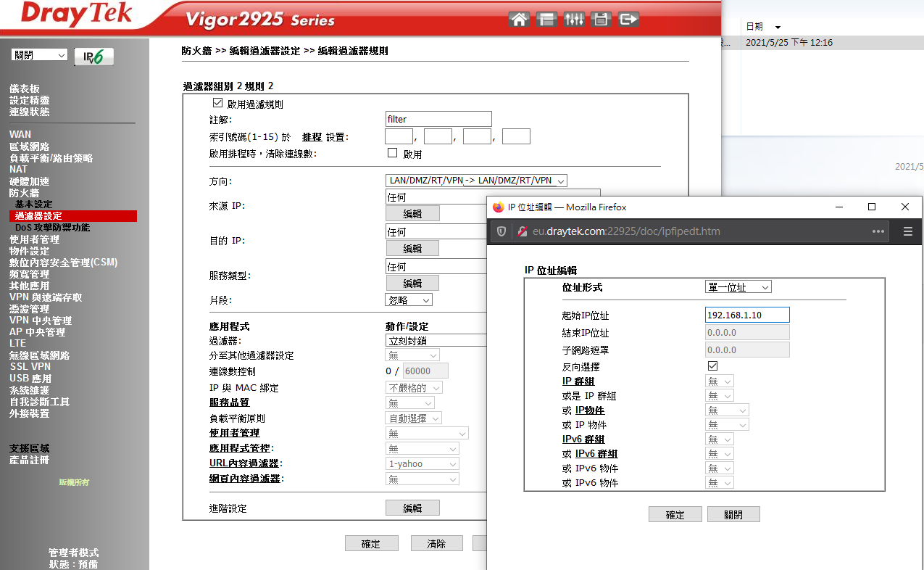
Task: Expand the 方向 direction dropdown
Action: coord(476,181)
